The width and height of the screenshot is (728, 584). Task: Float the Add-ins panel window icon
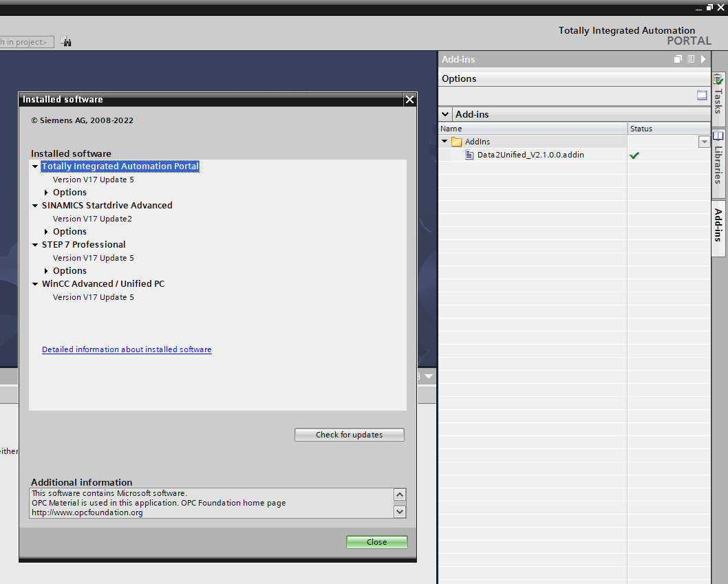[x=678, y=59]
